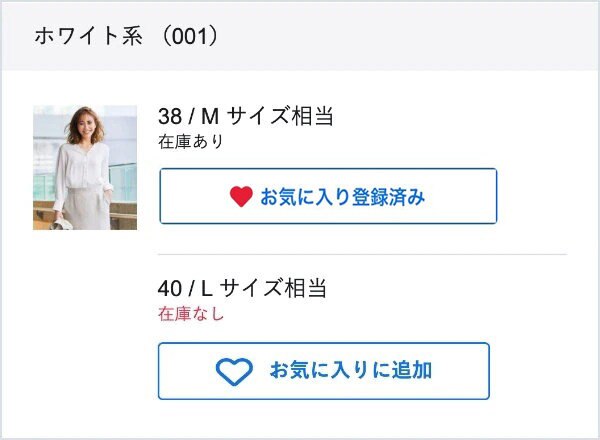This screenshot has width=600, height=440.
Task: Click the red 在庫なし out-of-stock text
Action: pyautogui.click(x=191, y=314)
